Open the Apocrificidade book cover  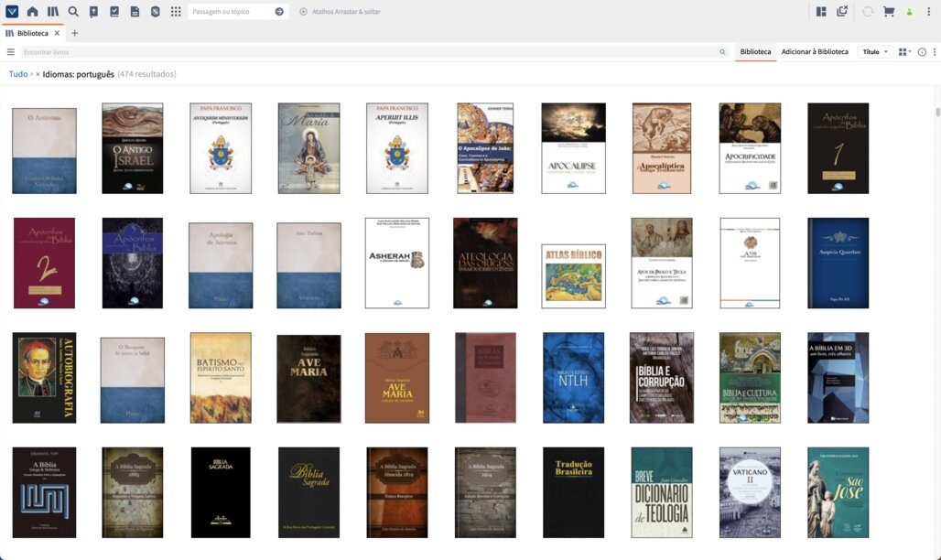click(x=750, y=148)
